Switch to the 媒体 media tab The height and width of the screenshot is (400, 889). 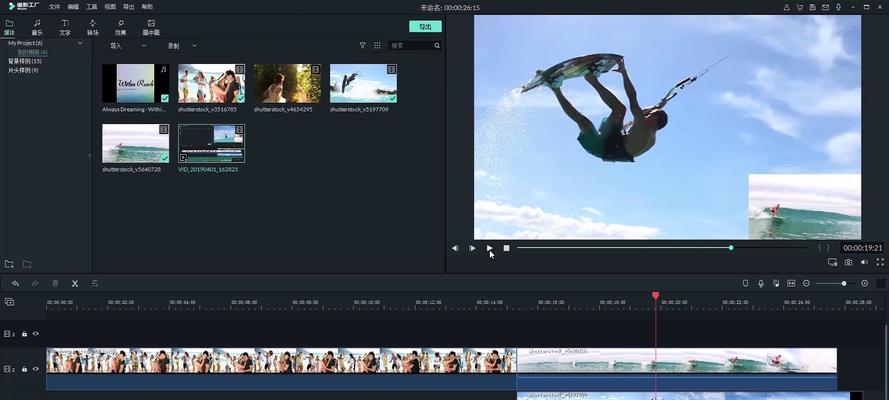click(x=10, y=28)
